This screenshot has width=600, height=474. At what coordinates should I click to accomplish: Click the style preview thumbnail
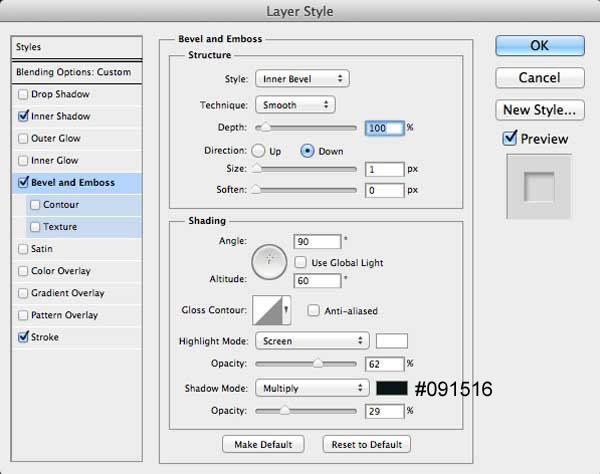click(539, 186)
